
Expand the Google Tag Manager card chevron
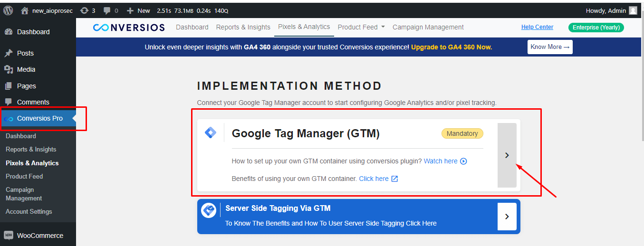507,155
